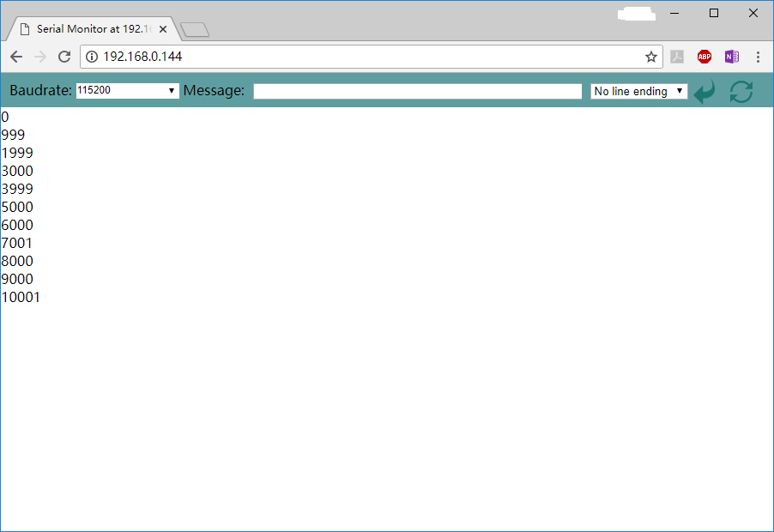
Task: View site information for 192.168.0.144
Action: click(x=93, y=57)
